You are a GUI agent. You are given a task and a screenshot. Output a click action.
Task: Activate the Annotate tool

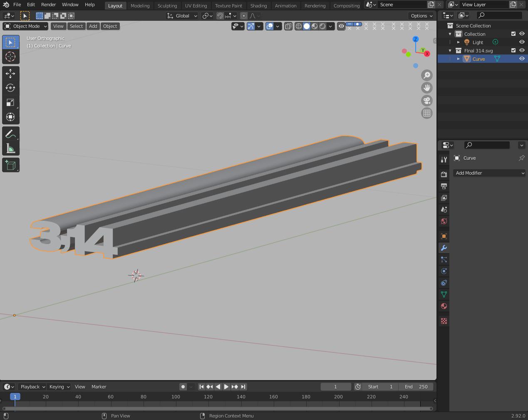11,133
